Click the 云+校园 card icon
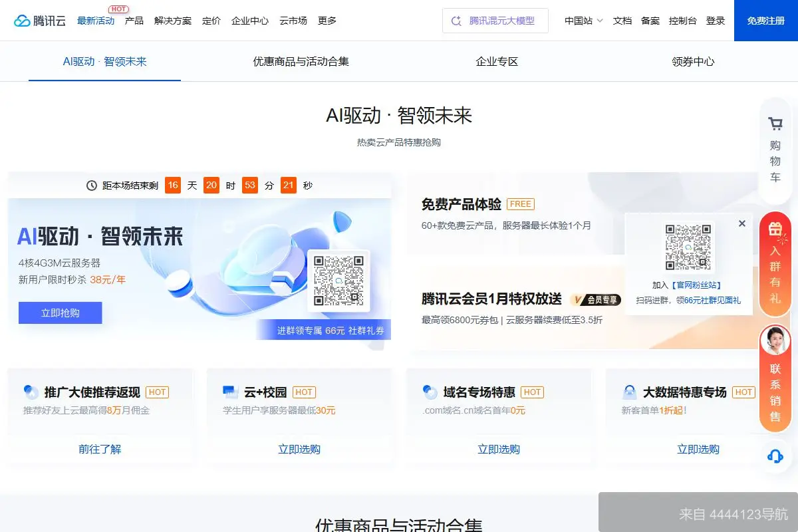The image size is (798, 532). click(229, 392)
